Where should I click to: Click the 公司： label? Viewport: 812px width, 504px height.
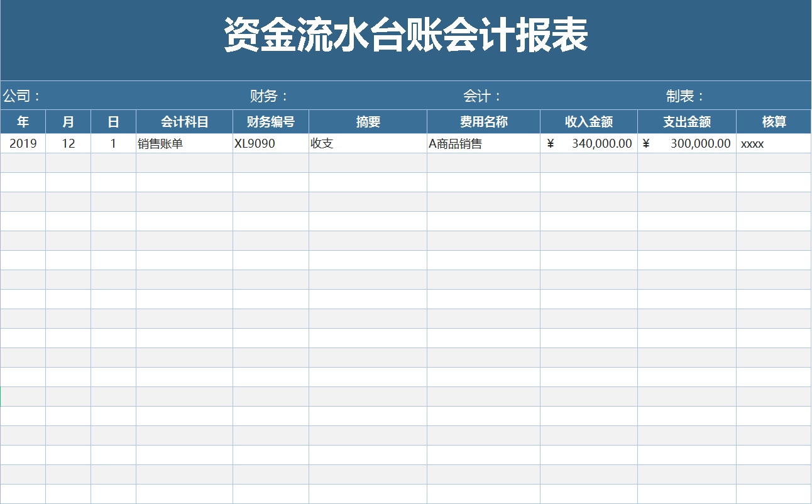pyautogui.click(x=22, y=96)
